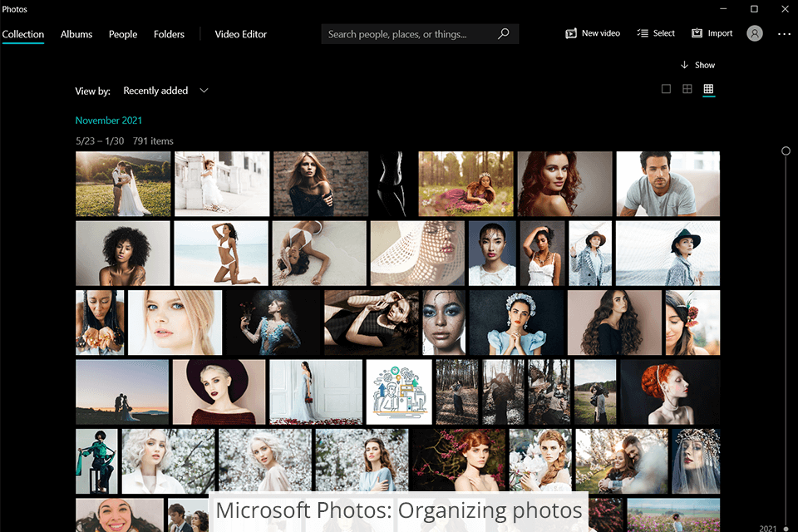Click the November 2021 date heading

[x=108, y=121]
